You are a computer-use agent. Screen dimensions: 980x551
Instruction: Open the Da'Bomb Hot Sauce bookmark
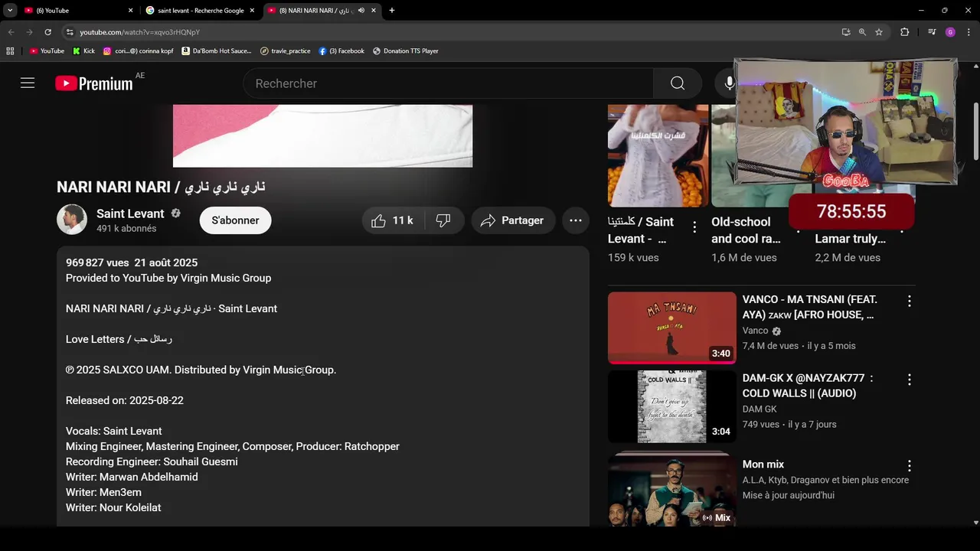point(217,51)
